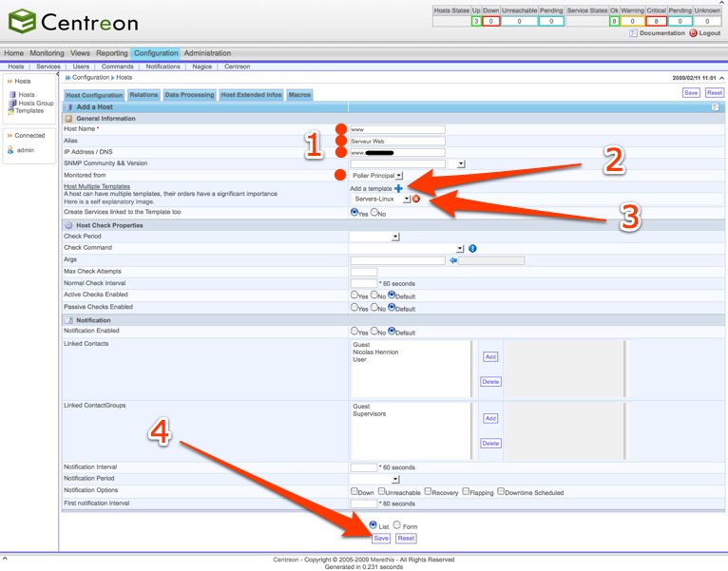
Task: Click the Host Multiple Templates link
Action: (x=97, y=186)
